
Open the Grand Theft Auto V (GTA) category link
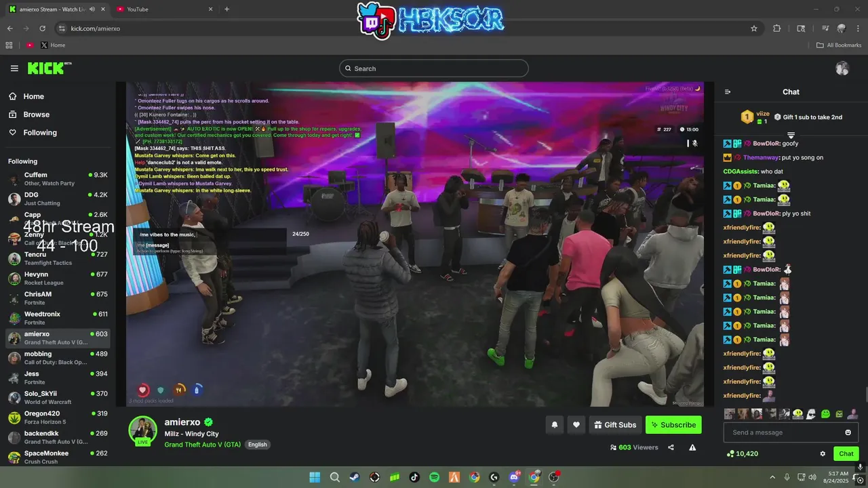coord(202,445)
